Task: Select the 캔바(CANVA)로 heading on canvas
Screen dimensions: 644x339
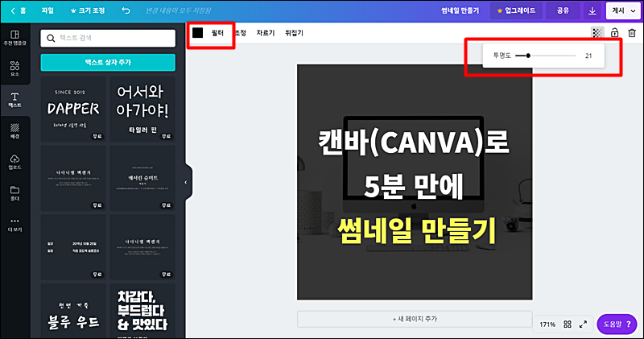Action: point(414,143)
